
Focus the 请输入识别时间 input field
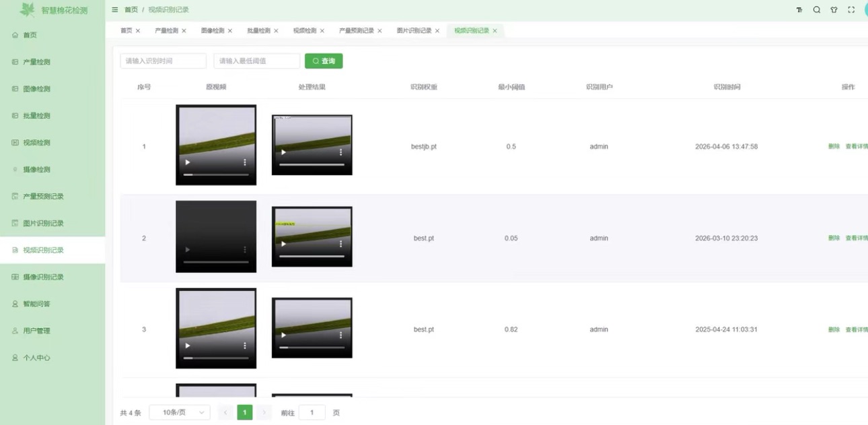[164, 61]
